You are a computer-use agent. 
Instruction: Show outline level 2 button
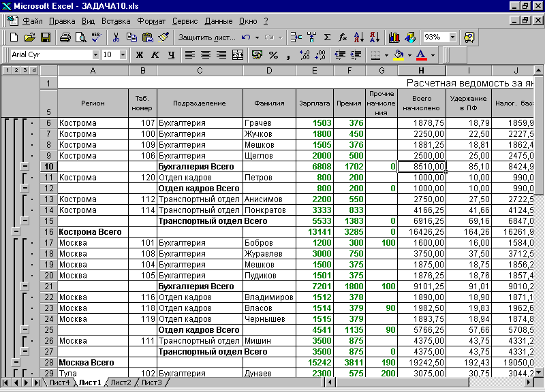16,71
